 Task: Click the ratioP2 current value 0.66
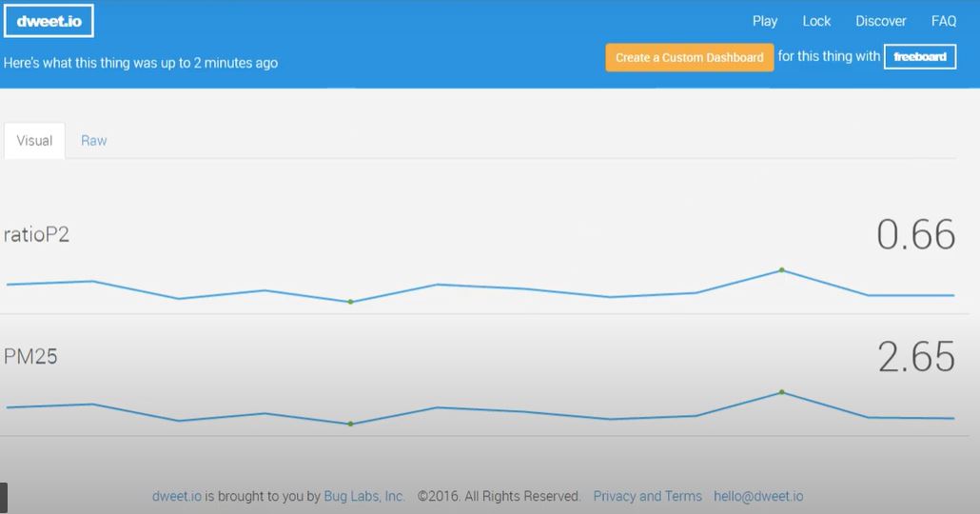(x=915, y=235)
